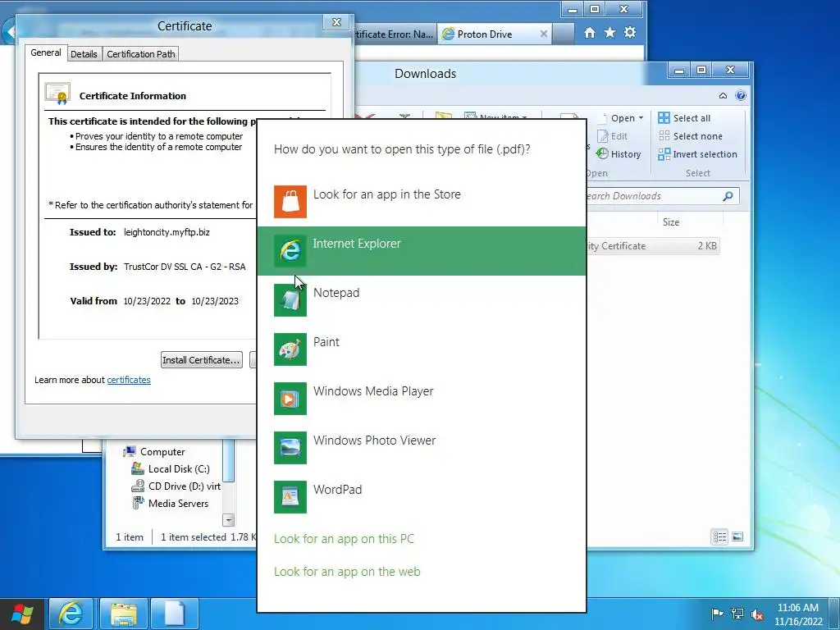Close the Certificate dialog

coord(336,22)
